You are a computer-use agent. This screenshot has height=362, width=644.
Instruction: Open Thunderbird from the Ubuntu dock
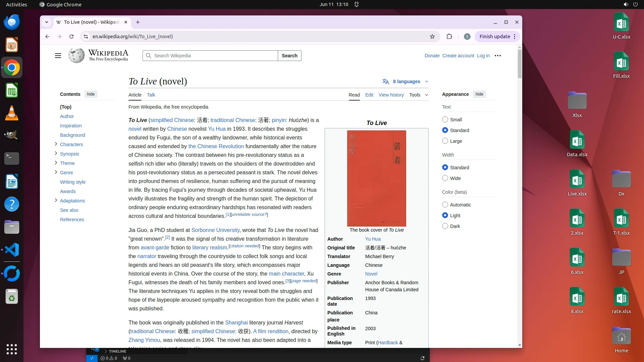coord(12,22)
